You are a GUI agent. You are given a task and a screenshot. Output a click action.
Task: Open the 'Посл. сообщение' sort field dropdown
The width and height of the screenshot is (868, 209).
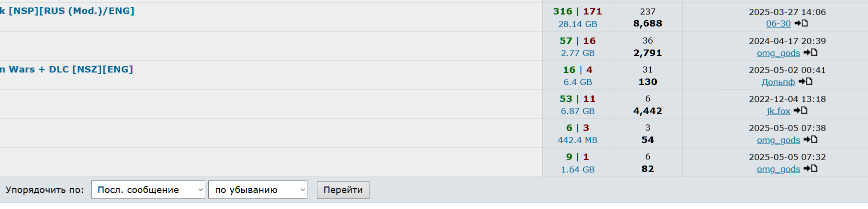[x=148, y=190]
